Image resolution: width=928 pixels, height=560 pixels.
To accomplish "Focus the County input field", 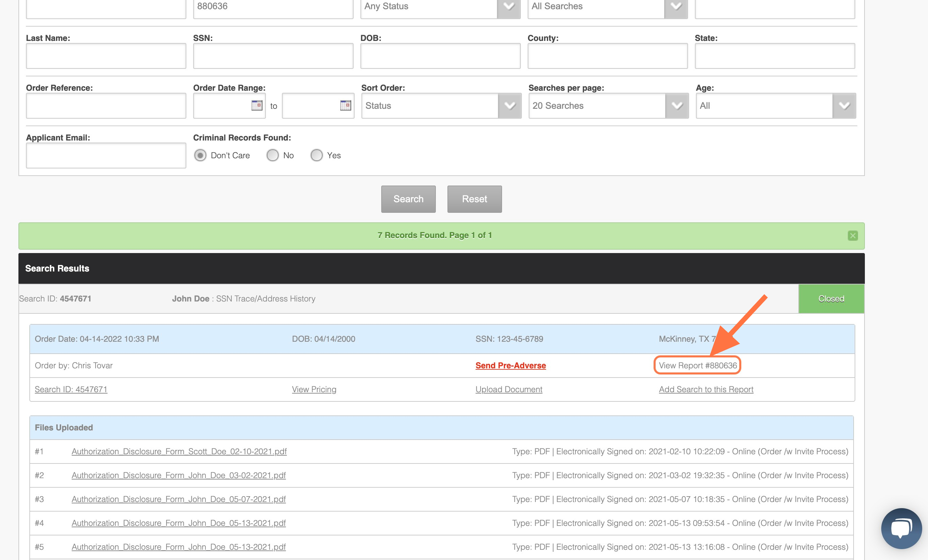I will (608, 56).
